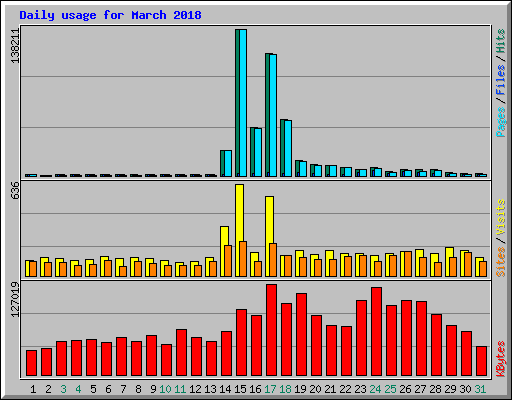Click the 138211 hits axis value
The image size is (512, 400).
[15, 46]
